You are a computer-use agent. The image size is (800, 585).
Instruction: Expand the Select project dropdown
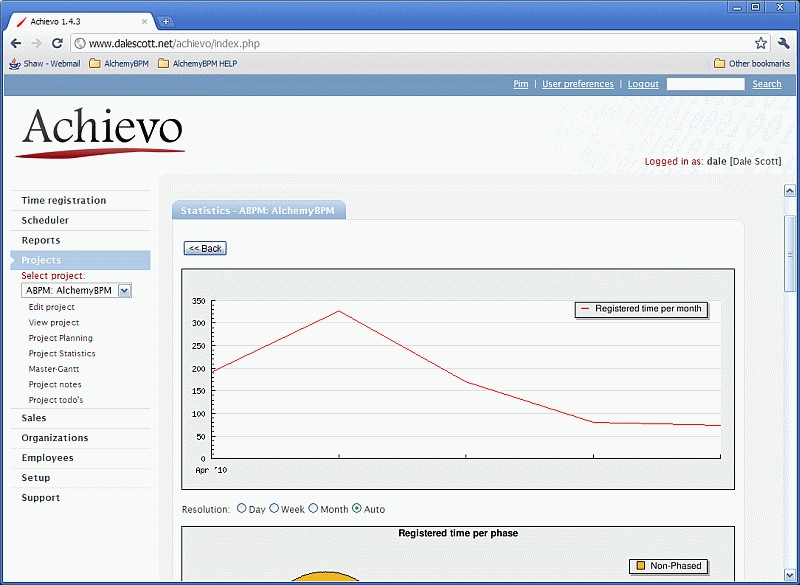click(x=77, y=290)
